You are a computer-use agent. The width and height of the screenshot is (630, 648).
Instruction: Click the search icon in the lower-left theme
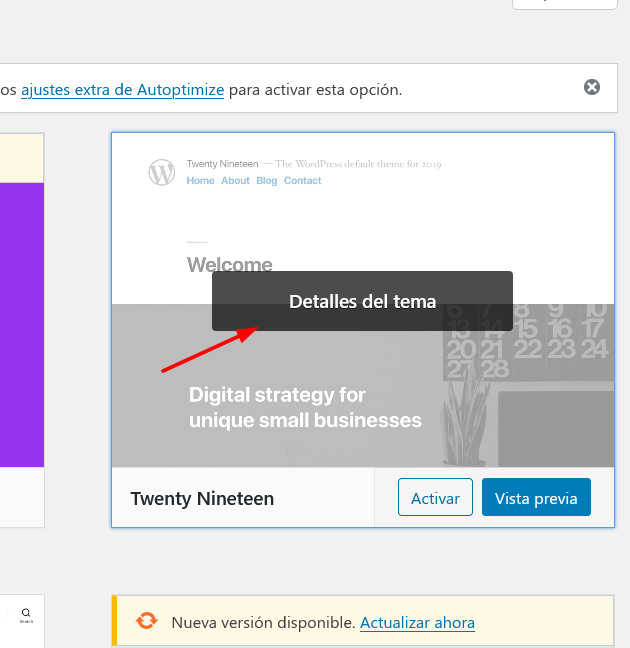pyautogui.click(x=26, y=613)
